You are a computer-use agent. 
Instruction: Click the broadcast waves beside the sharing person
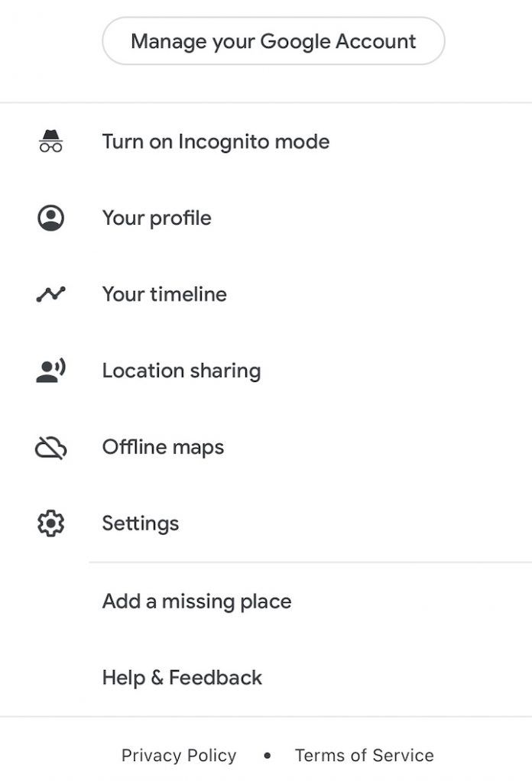coord(59,365)
